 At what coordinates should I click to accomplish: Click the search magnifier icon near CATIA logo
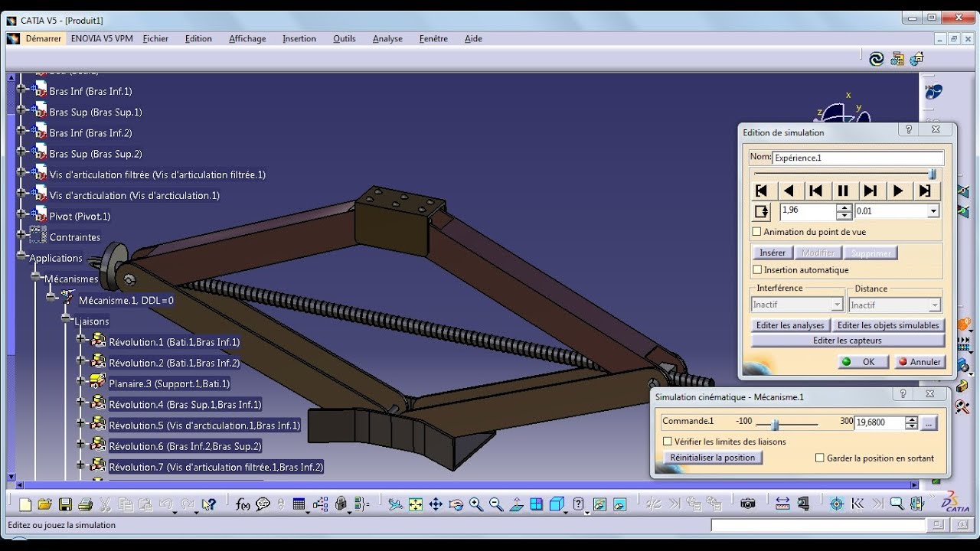click(x=897, y=504)
